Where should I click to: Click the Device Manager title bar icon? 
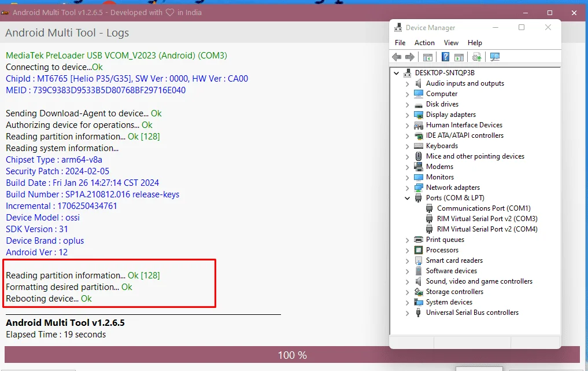coord(398,27)
